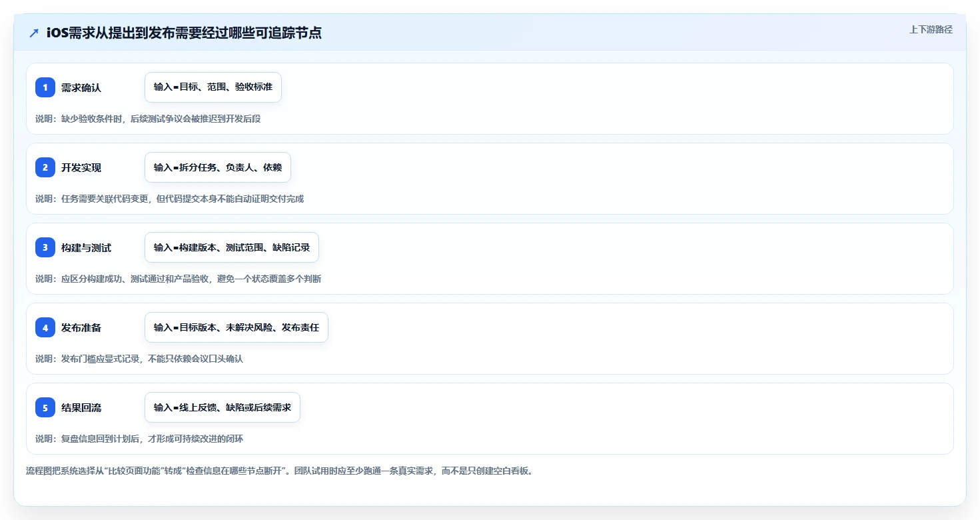The height and width of the screenshot is (520, 980).
Task: Click the 开发实现 step label
Action: coord(81,167)
